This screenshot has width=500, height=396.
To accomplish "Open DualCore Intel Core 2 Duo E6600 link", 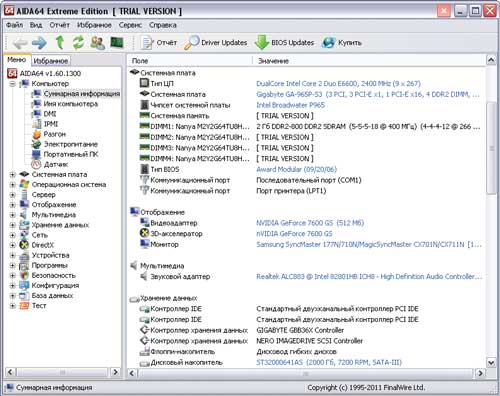I will coord(338,84).
